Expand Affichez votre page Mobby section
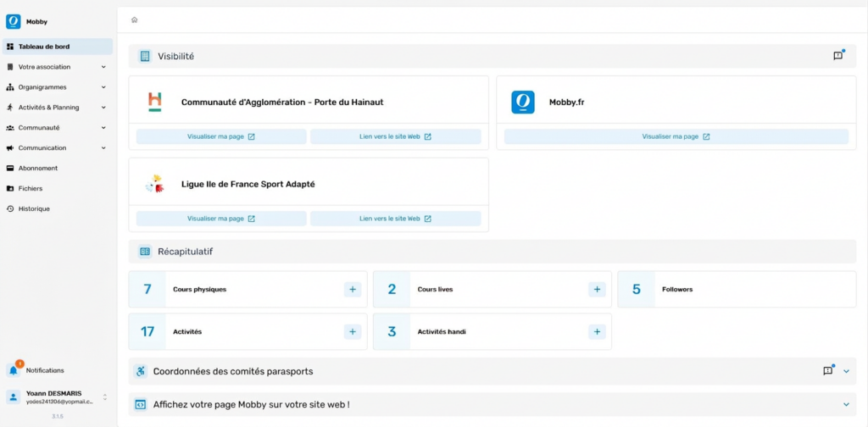The height and width of the screenshot is (427, 868). pyautogui.click(x=846, y=405)
